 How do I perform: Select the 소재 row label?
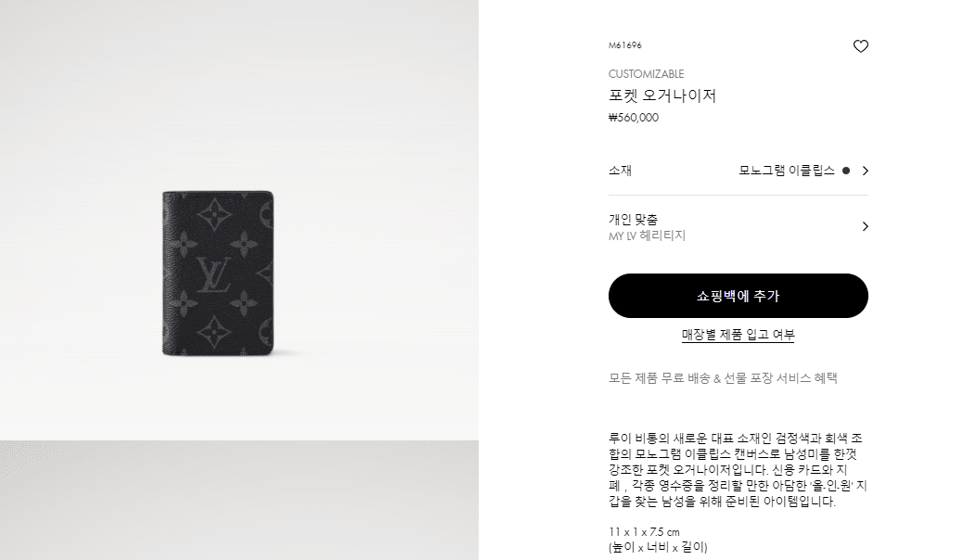point(620,171)
